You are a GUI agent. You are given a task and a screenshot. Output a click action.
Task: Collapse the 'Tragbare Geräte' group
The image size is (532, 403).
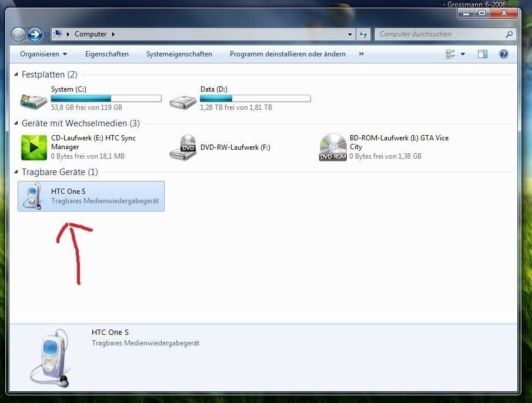[16, 172]
